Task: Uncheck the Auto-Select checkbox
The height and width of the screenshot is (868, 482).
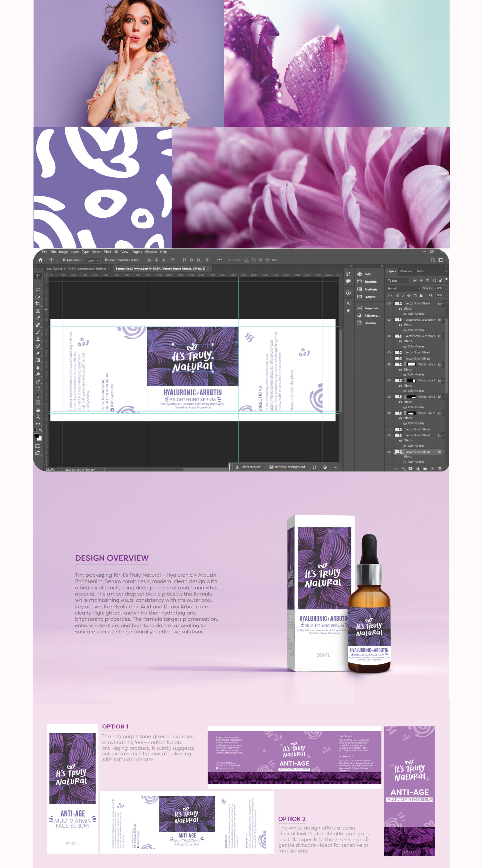Action: [64, 260]
